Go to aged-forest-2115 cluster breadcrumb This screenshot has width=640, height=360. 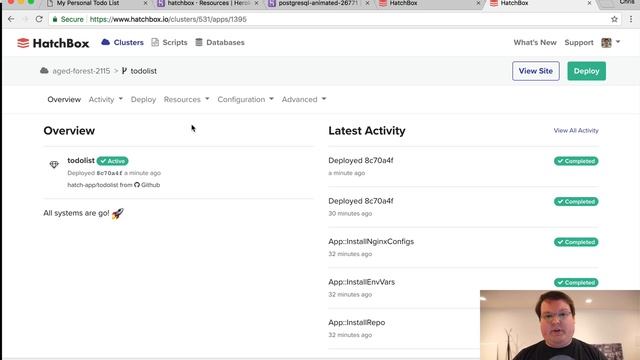[81, 71]
